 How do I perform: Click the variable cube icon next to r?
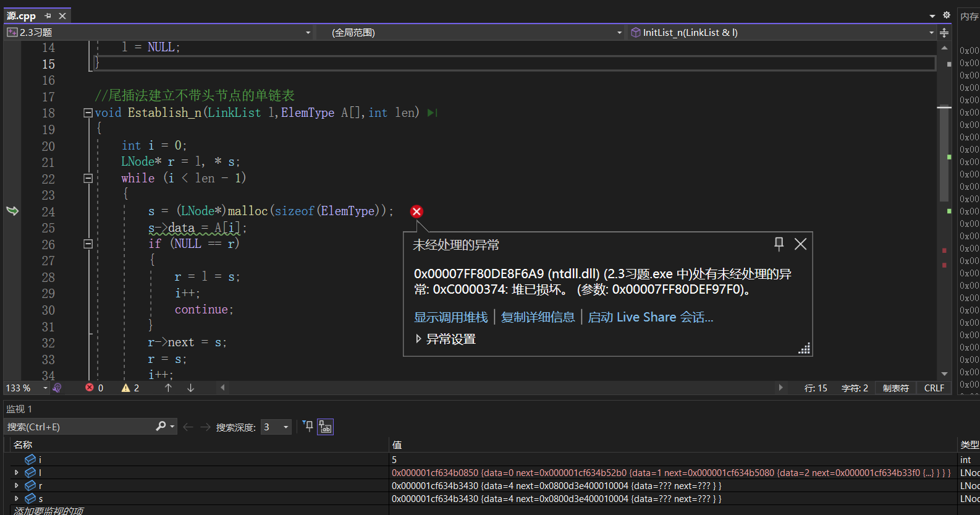click(30, 485)
